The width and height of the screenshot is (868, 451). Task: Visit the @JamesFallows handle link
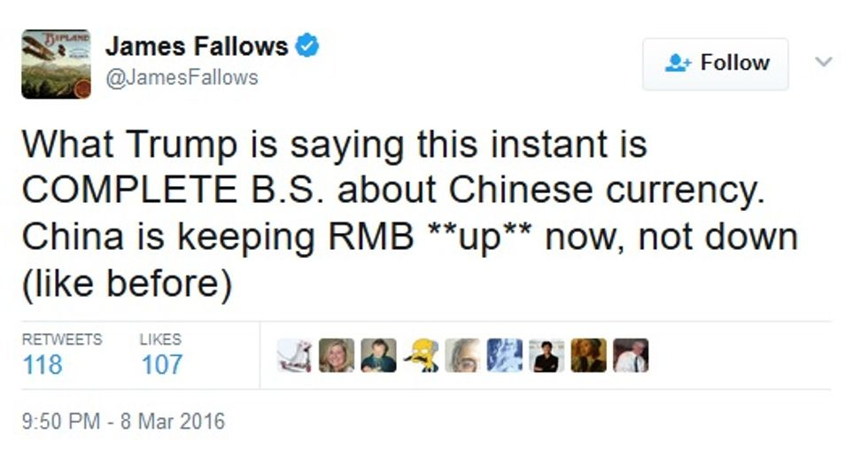pyautogui.click(x=182, y=78)
